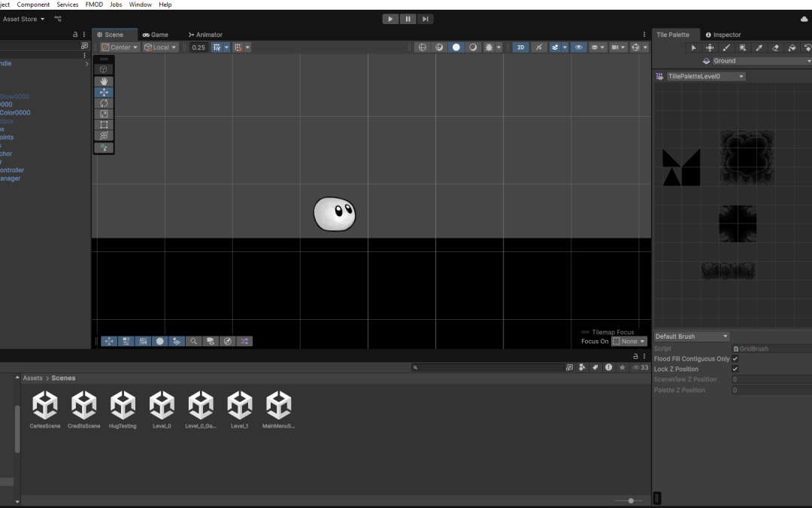The width and height of the screenshot is (812, 508).
Task: Pick the Tile Palette Box Fill tool
Action: 743,47
